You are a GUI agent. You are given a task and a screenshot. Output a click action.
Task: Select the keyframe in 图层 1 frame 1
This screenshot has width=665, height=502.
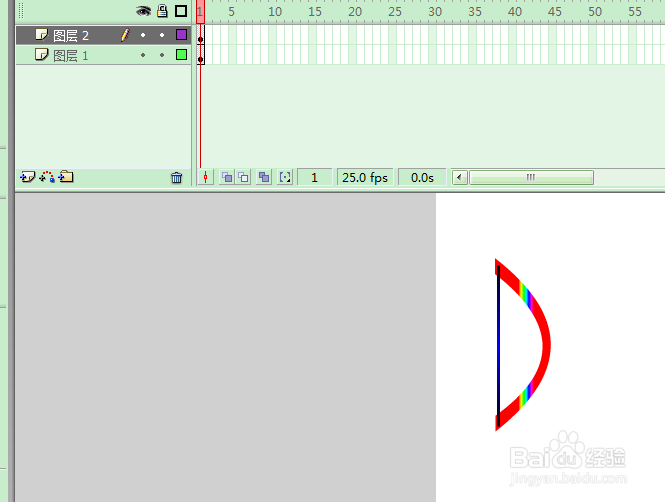(201, 55)
